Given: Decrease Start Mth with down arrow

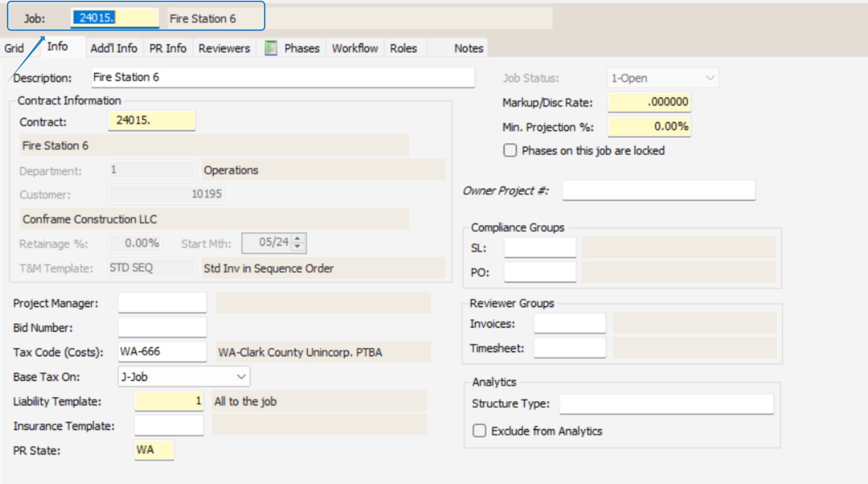Looking at the screenshot, I should pos(297,246).
